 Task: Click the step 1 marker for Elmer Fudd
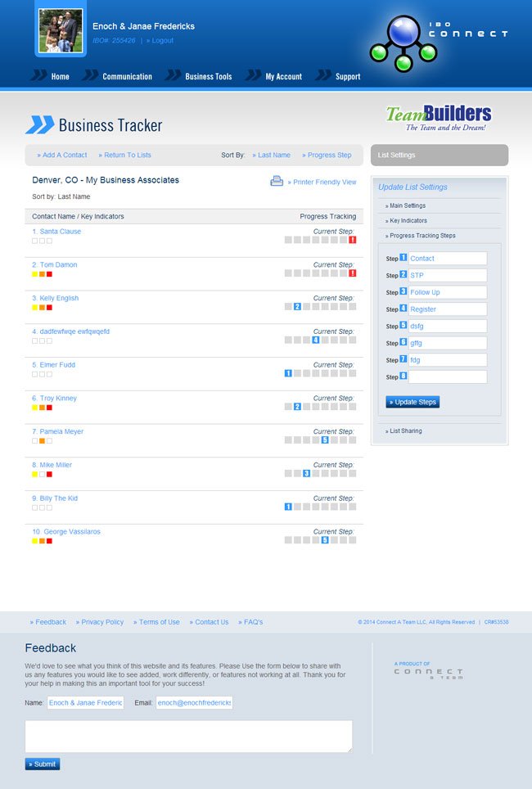tap(288, 373)
